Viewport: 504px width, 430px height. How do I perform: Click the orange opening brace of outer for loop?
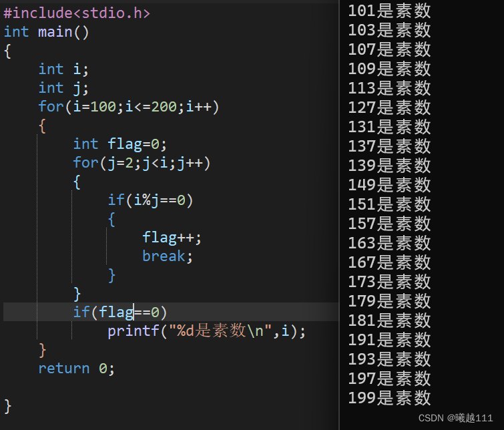[42, 126]
